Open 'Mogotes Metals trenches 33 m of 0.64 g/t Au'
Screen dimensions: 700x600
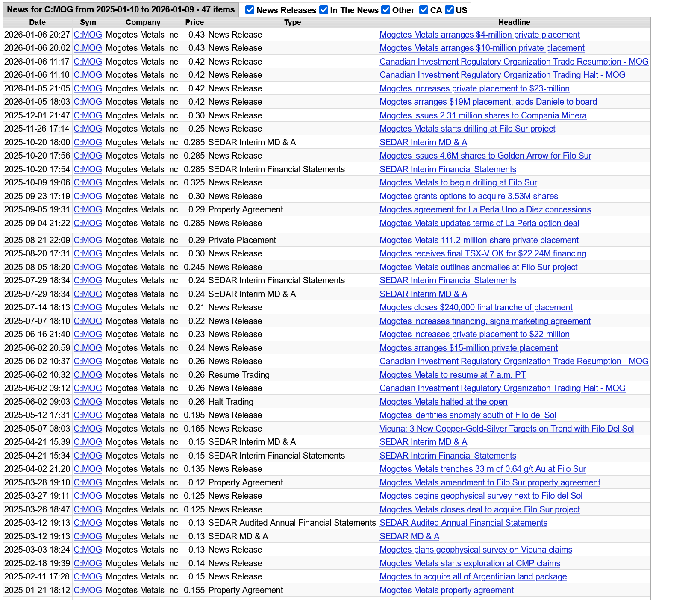[482, 469]
